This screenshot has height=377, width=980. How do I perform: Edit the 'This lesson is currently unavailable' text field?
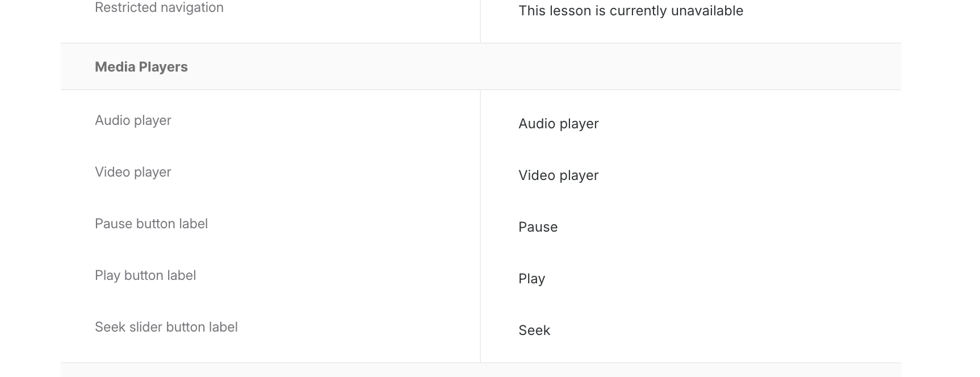(x=690, y=11)
